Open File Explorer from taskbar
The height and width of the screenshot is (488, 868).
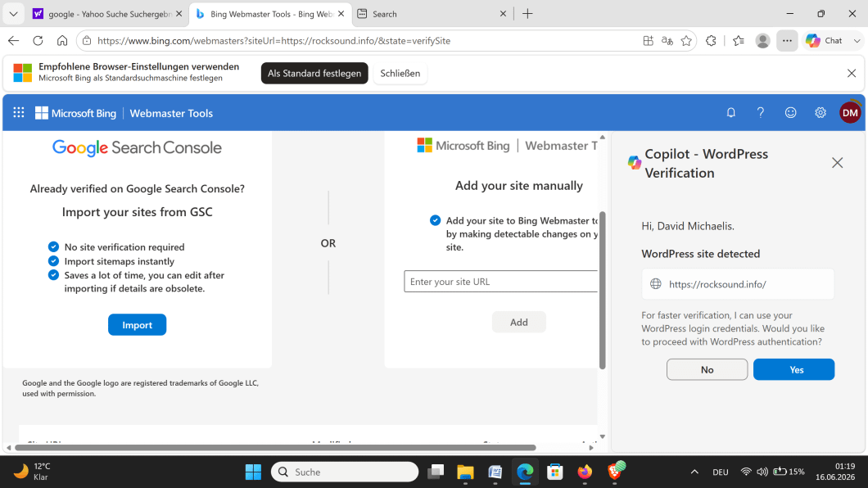pyautogui.click(x=465, y=472)
